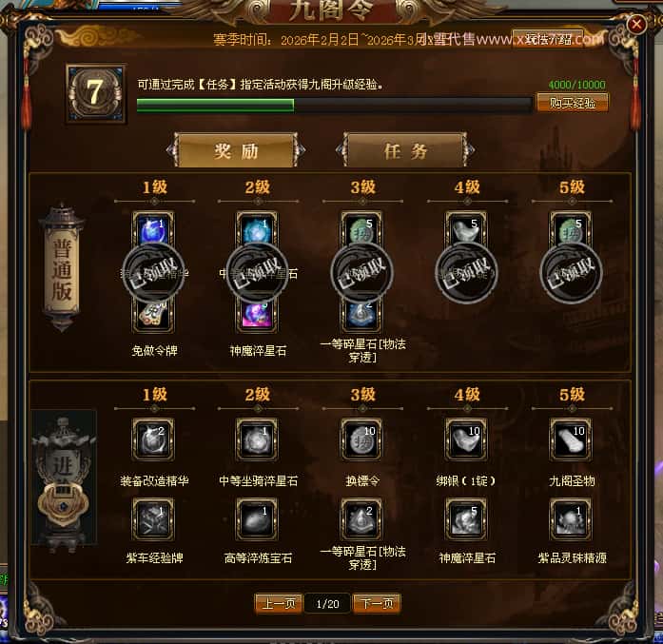Image resolution: width=663 pixels, height=644 pixels.
Task: Click the 九阁圣物 reward icon
Action: tap(571, 439)
